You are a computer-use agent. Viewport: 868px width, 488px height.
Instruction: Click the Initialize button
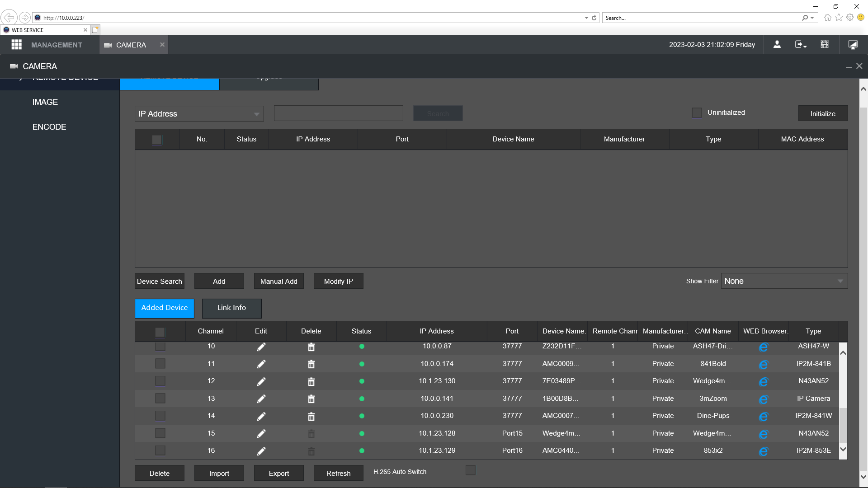pos(823,113)
